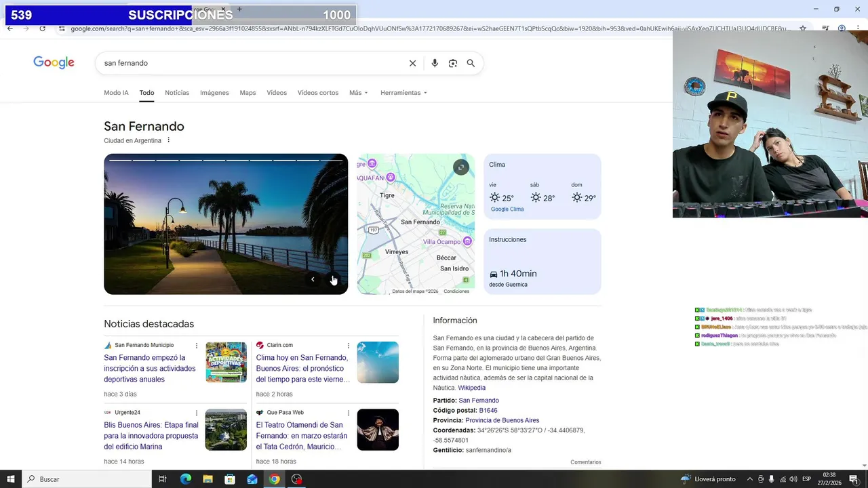Click the search text field

(251, 63)
